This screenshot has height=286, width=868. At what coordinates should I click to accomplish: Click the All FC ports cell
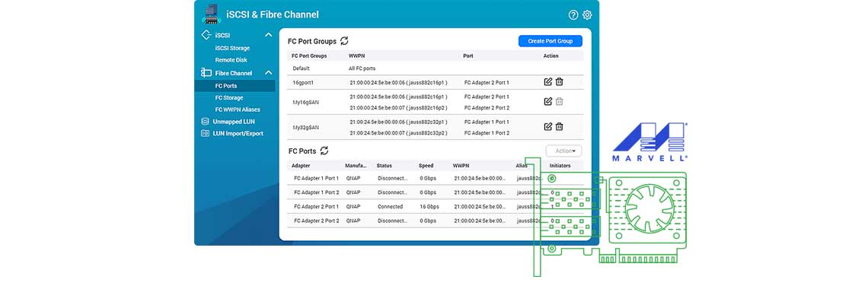point(362,68)
